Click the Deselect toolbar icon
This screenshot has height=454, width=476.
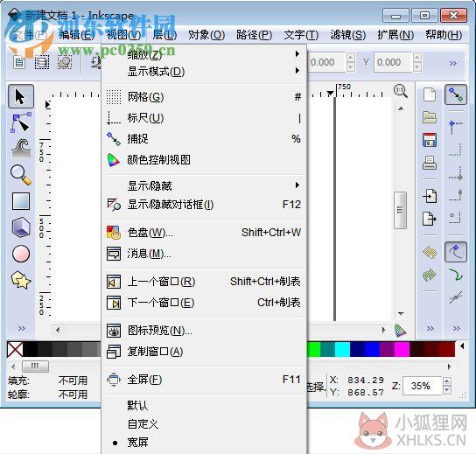click(65, 62)
